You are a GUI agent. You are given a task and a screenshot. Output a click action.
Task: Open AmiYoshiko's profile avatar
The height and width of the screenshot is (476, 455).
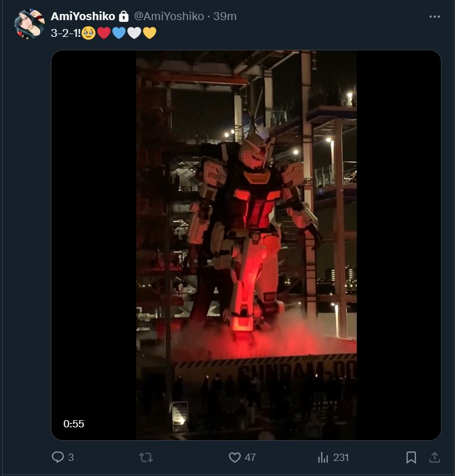coord(30,23)
